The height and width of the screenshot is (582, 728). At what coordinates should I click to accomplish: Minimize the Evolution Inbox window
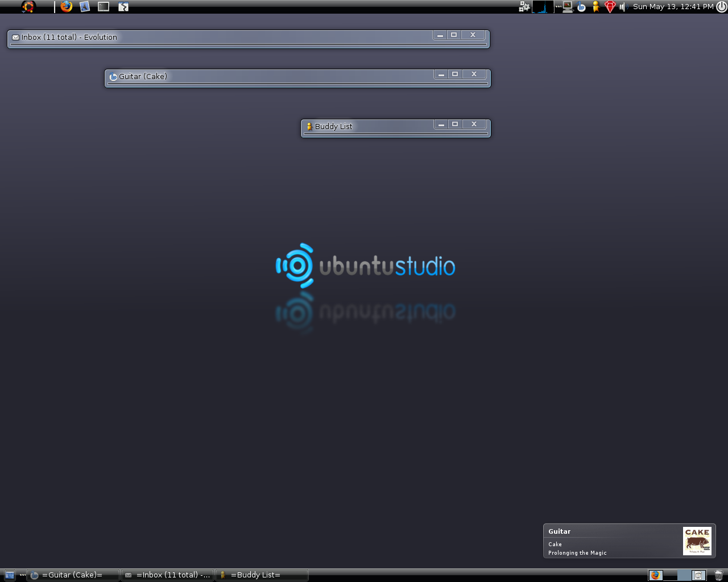pos(440,35)
